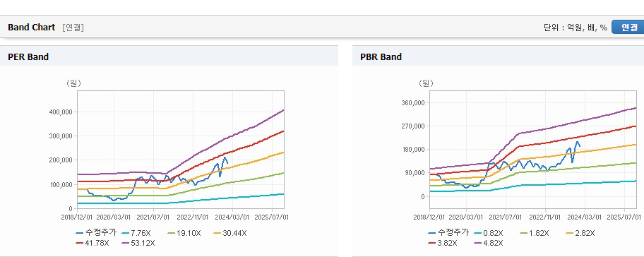Click the 연결 blue button
The height and width of the screenshot is (257, 644).
(x=628, y=27)
